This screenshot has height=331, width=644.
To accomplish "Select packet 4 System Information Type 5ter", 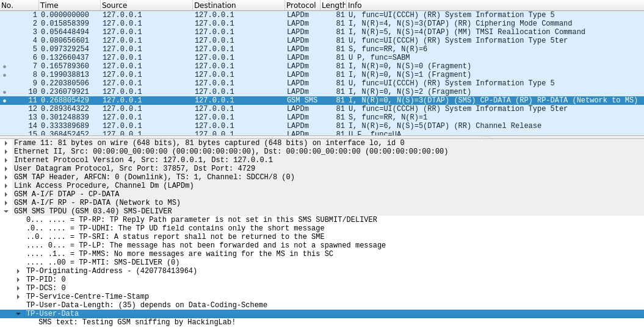I will pos(322,41).
